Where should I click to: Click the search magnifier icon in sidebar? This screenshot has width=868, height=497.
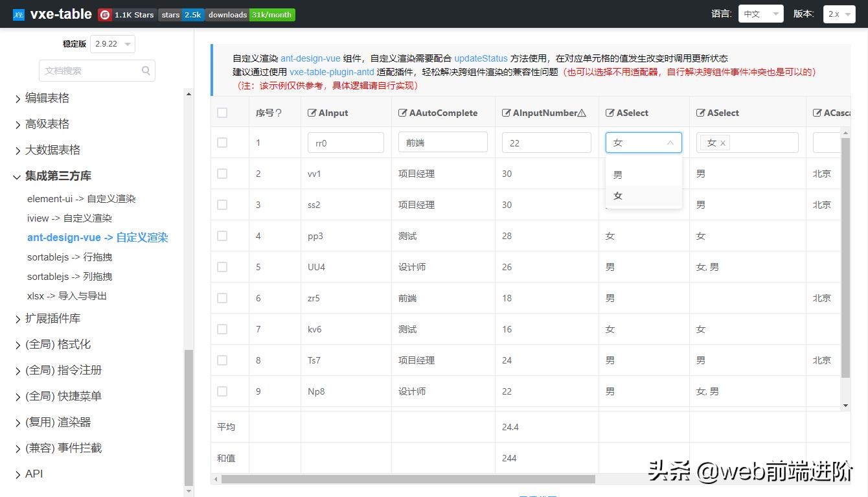[x=146, y=71]
